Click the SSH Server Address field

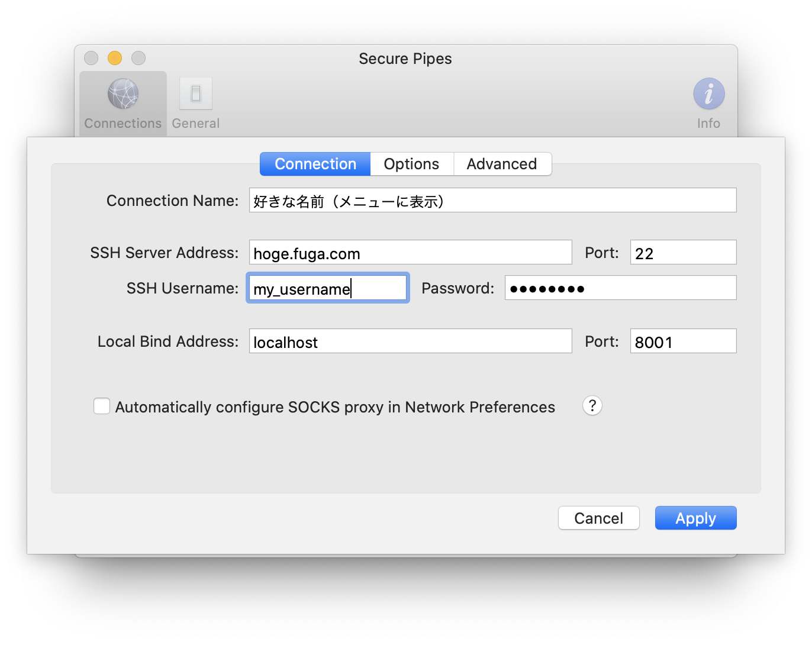[x=411, y=253]
